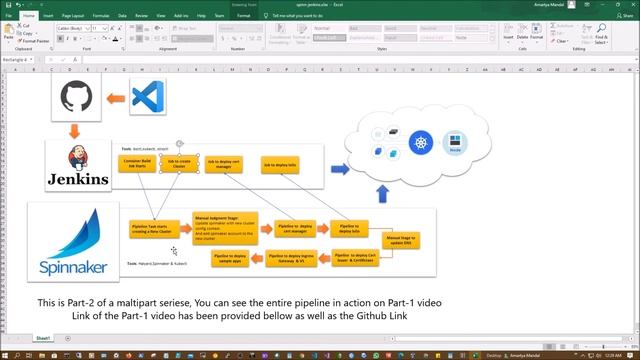Click the fill color bucket swatch
The height and width of the screenshot is (360, 640).
pos(104,39)
